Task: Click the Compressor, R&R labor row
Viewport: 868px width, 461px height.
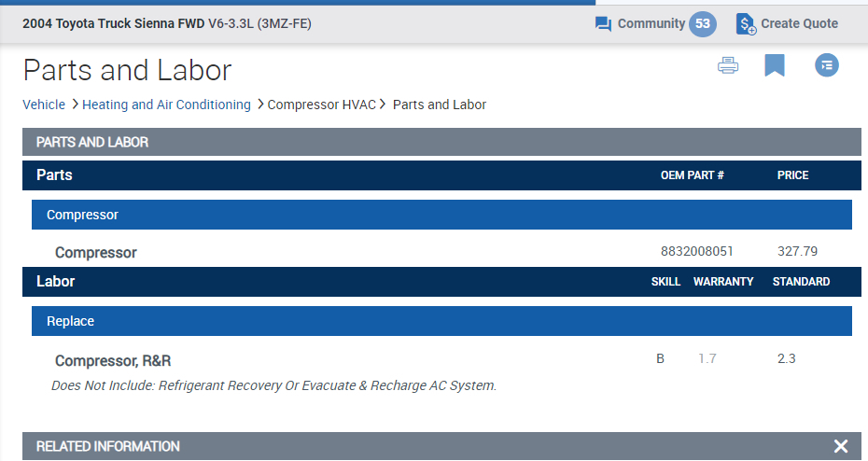Action: [x=441, y=360]
